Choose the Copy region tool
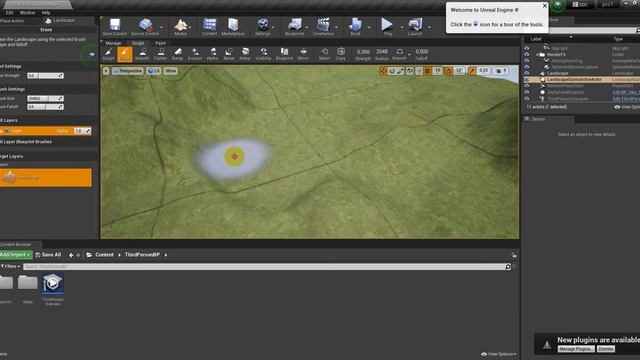The image size is (640, 360). point(340,54)
